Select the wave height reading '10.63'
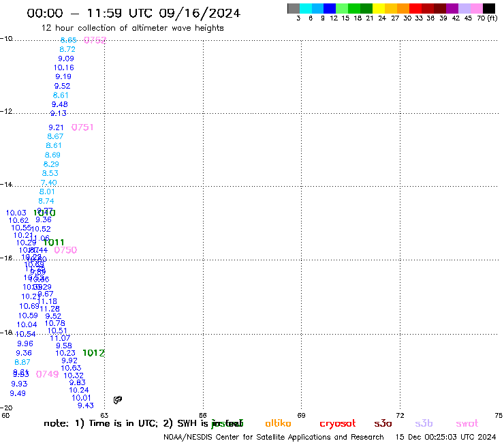The image size is (504, 443). 71,368
